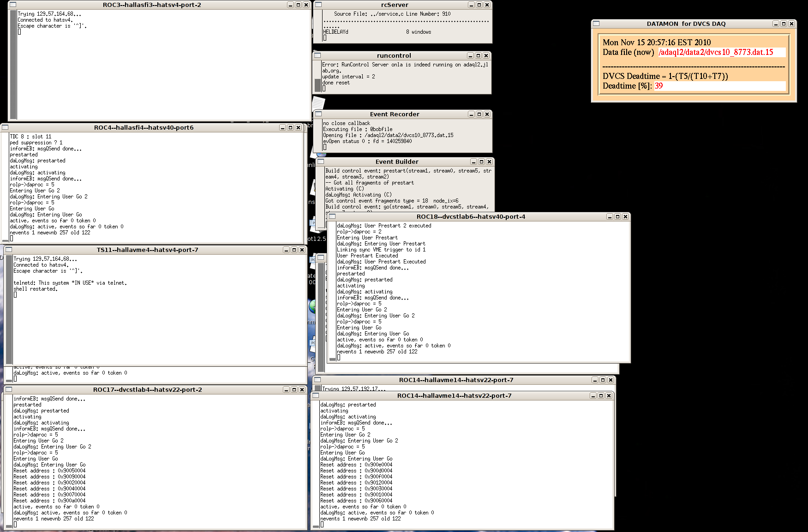Maximize the ROC4 terminal window

[290, 128]
